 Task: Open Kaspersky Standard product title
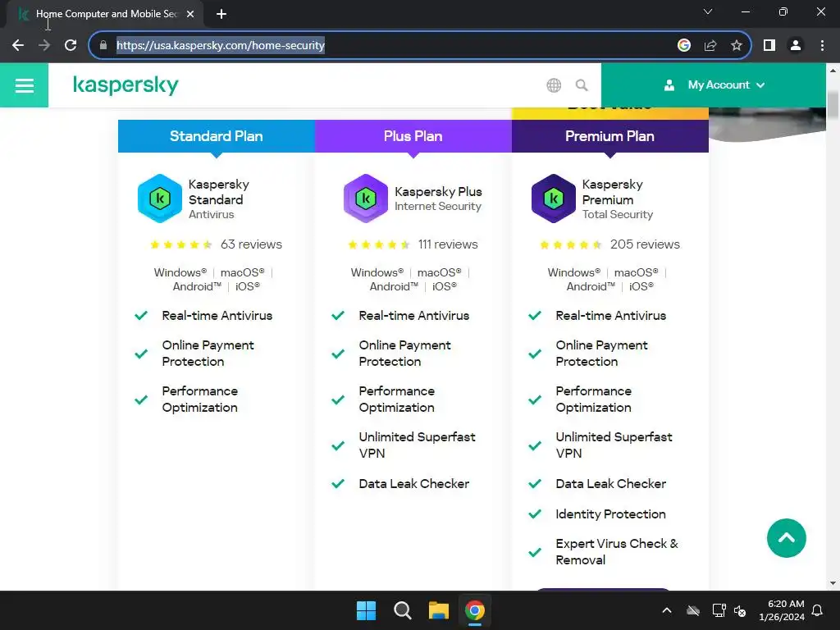tap(218, 192)
